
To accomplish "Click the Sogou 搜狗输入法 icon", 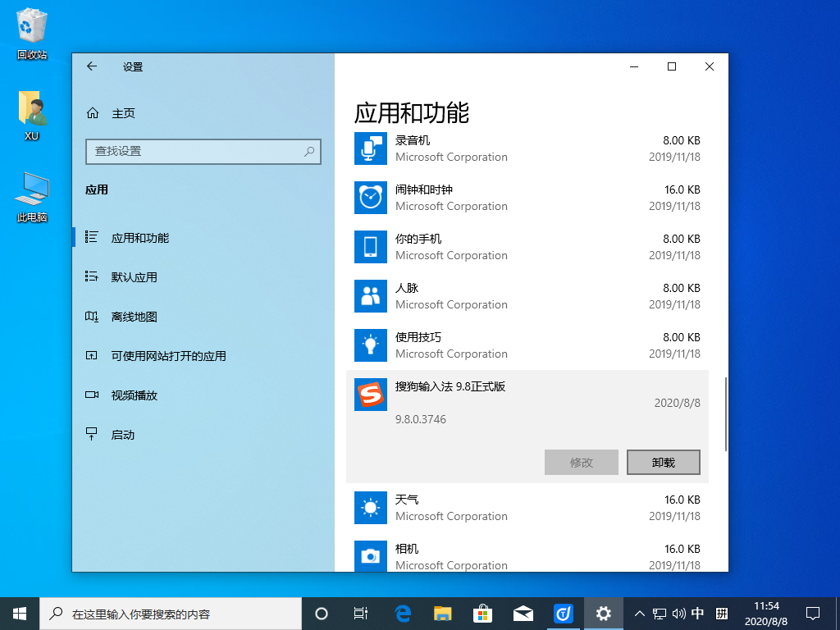I will pos(370,395).
